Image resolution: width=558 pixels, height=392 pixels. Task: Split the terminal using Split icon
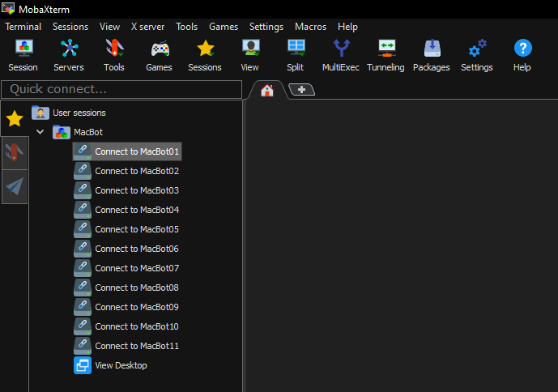[295, 54]
